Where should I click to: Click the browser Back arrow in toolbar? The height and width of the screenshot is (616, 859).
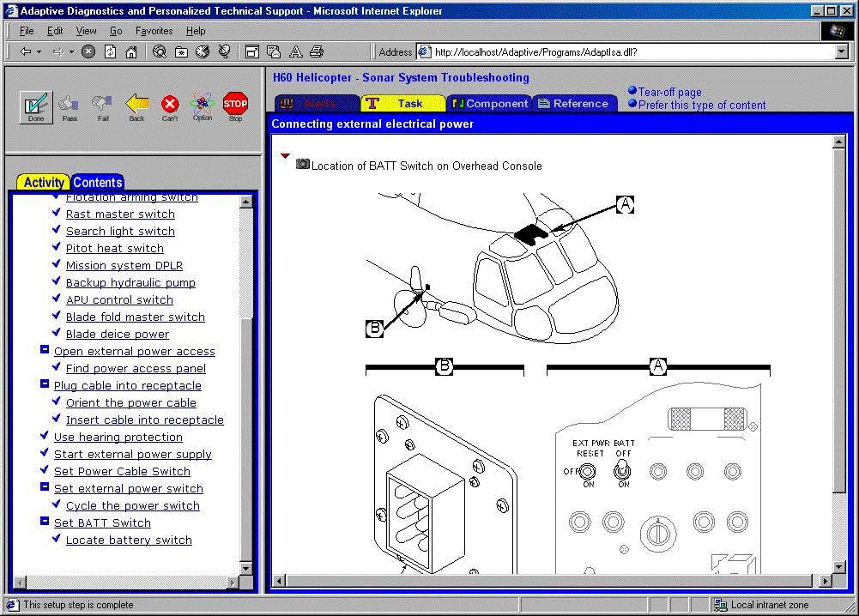pyautogui.click(x=26, y=51)
